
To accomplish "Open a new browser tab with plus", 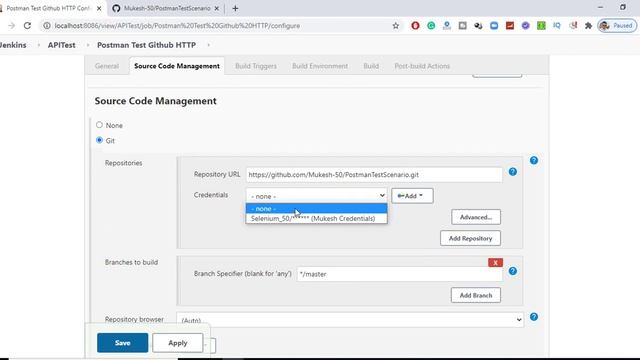I will (235, 8).
